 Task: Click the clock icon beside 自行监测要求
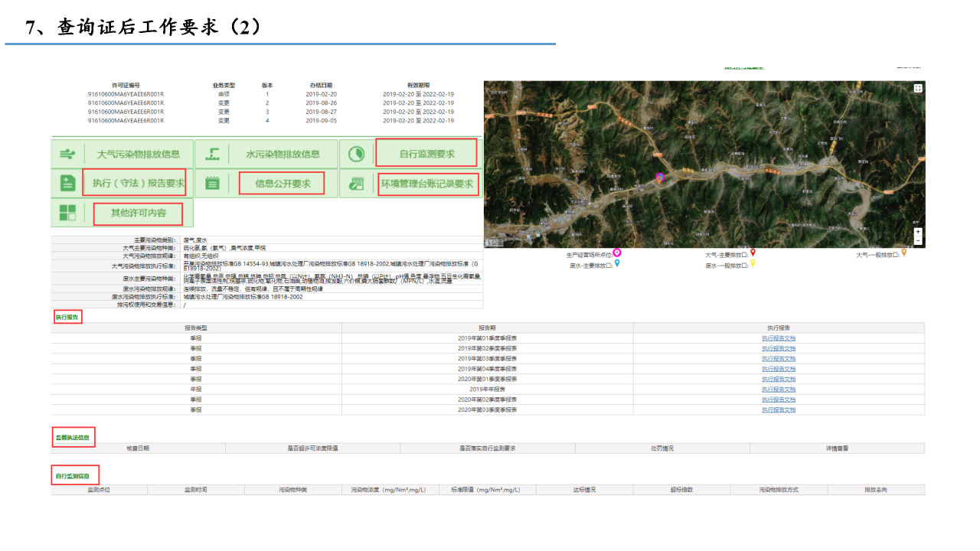click(356, 154)
